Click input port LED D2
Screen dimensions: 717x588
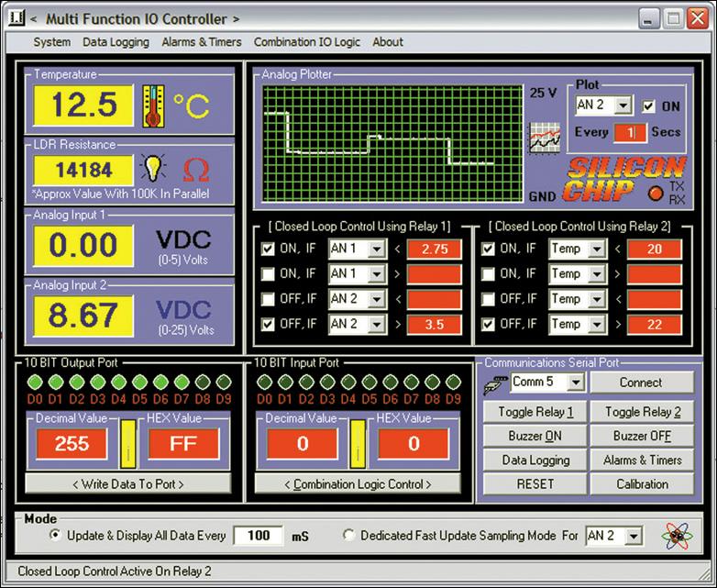306,383
